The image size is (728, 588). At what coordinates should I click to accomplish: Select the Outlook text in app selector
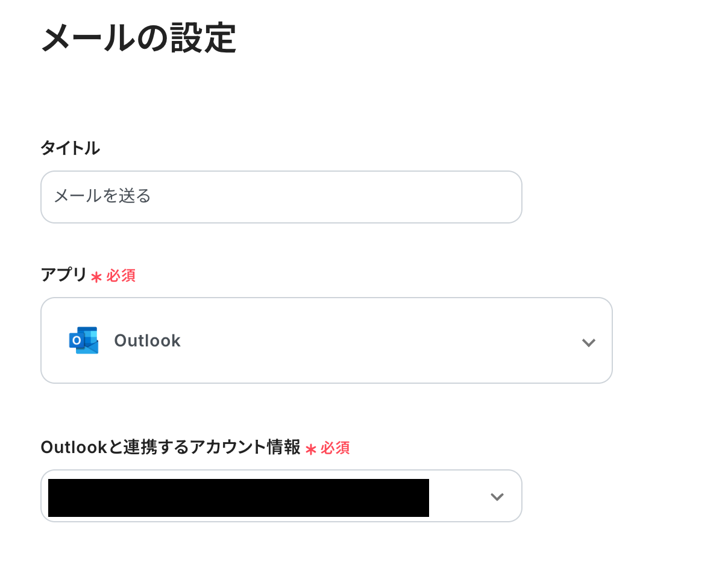tap(147, 341)
